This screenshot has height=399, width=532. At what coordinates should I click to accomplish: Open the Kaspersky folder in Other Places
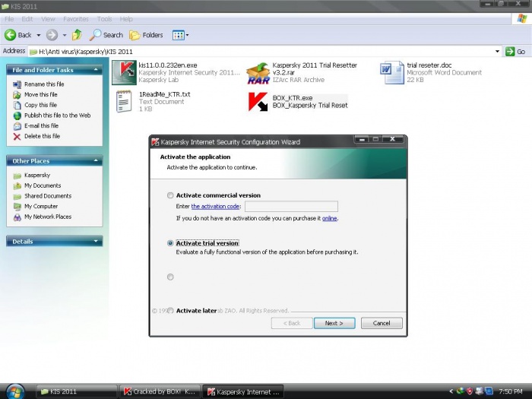click(37, 175)
